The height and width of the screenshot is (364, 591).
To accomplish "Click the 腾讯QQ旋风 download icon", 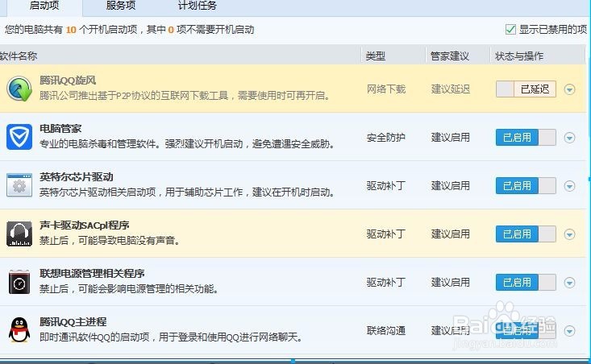I will (19, 89).
